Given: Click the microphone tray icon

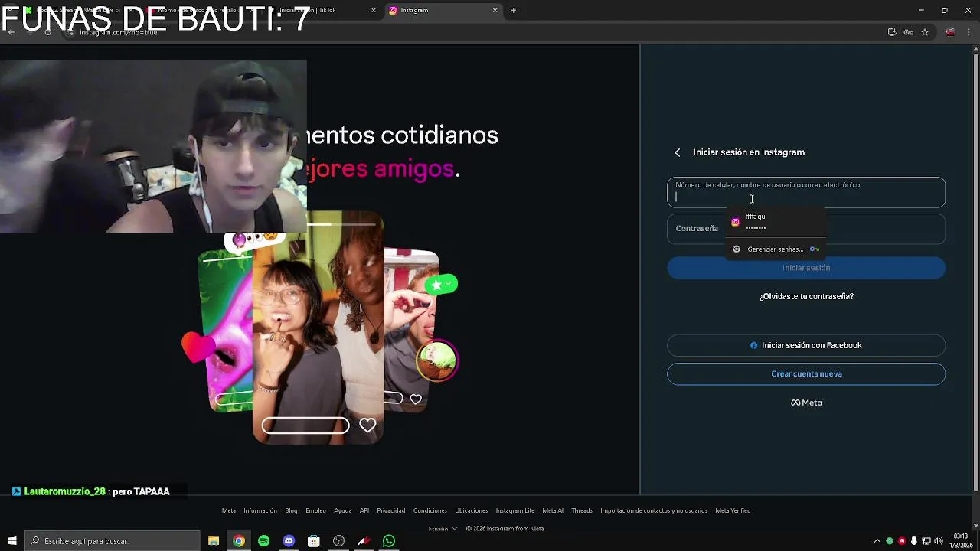Looking at the screenshot, I should click(x=914, y=541).
